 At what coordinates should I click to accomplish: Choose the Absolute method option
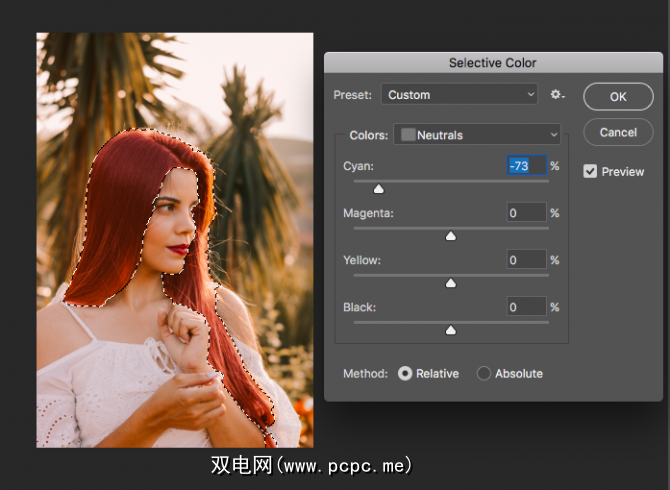pyautogui.click(x=484, y=373)
